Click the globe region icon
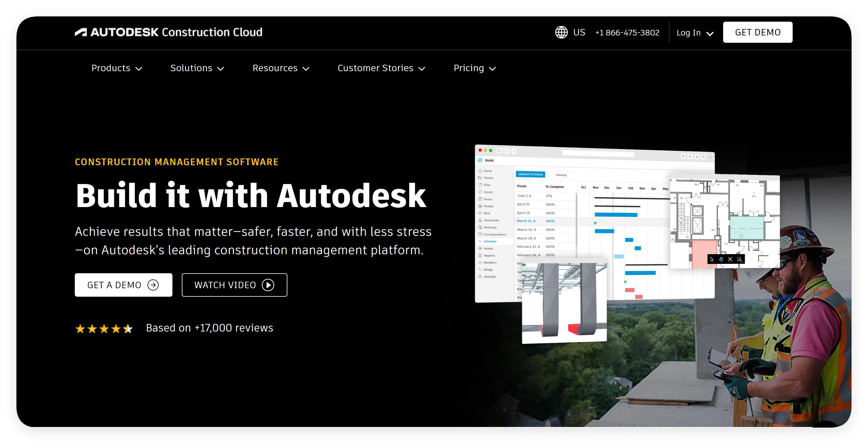Image resolution: width=868 pixels, height=444 pixels. [561, 32]
